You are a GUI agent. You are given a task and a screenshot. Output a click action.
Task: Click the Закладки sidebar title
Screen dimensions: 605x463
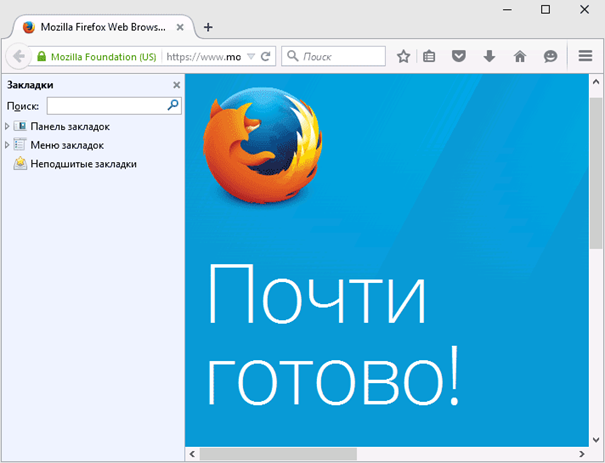(30, 85)
